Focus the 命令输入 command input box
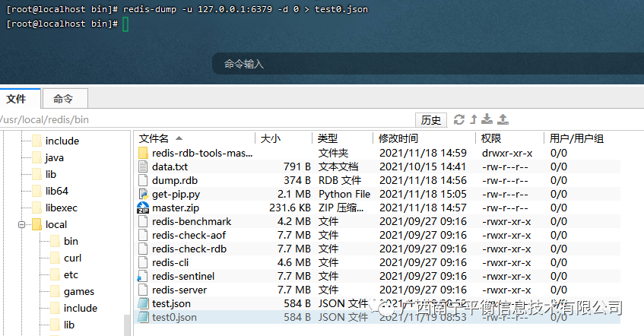Screen dimensions: 644x336 427,64
